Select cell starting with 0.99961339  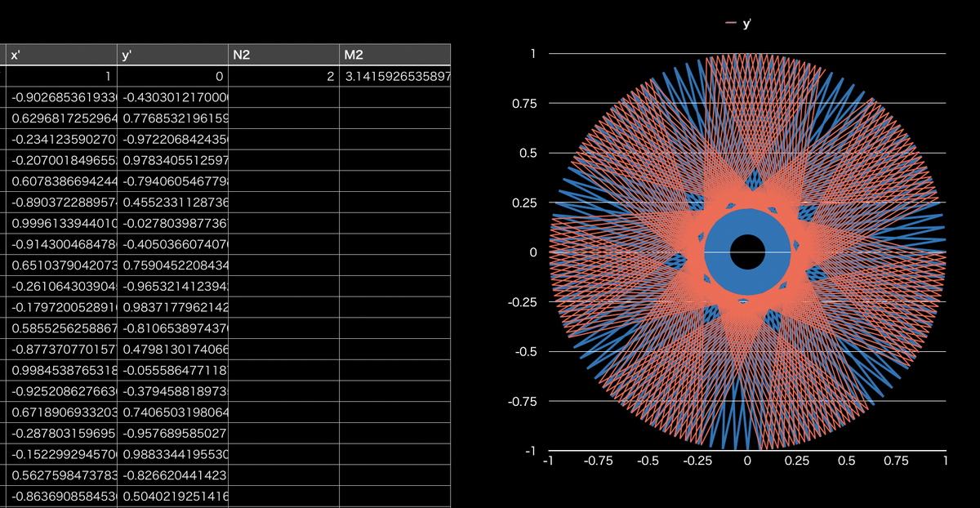click(x=62, y=222)
